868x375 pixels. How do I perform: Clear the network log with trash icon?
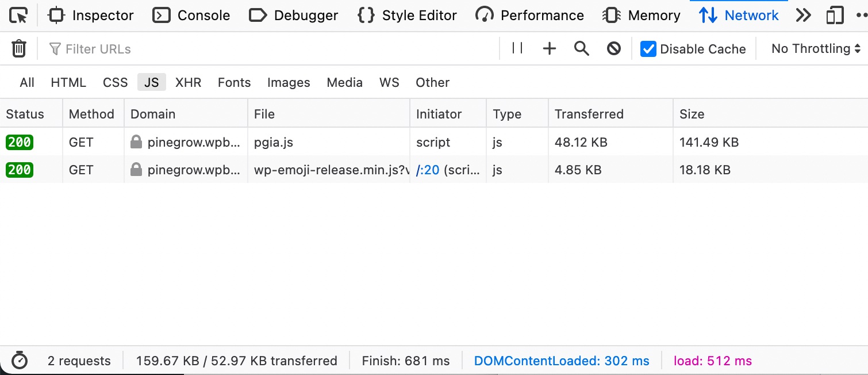19,49
